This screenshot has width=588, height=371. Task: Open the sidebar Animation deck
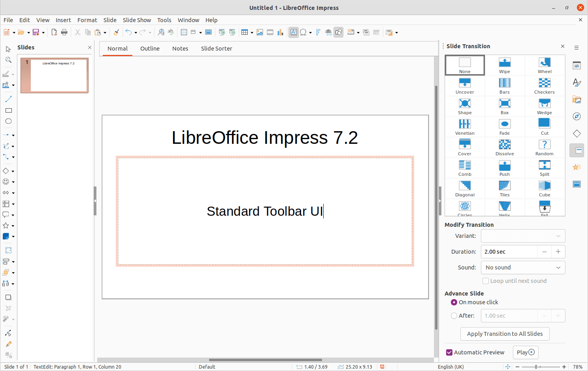(577, 167)
